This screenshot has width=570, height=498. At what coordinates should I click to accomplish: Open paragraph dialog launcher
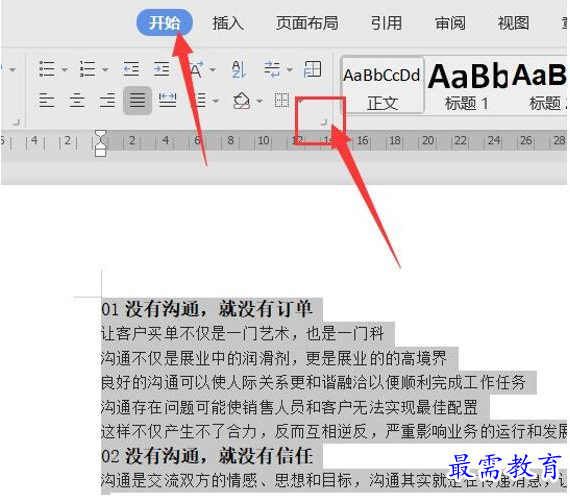coord(324,122)
